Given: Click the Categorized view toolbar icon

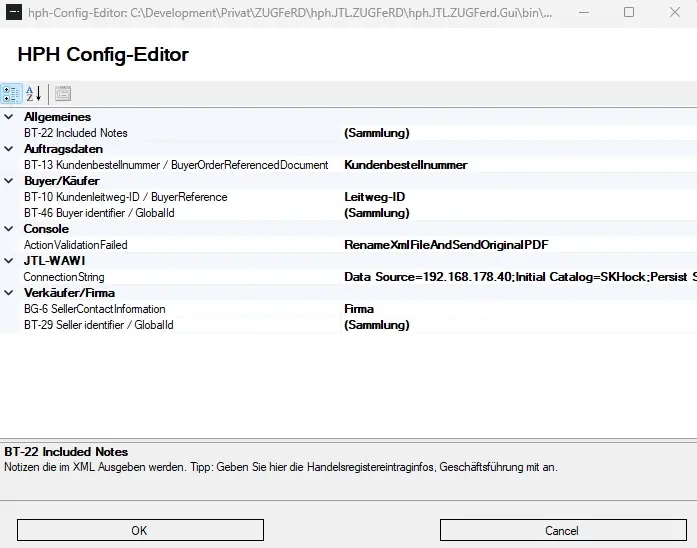Looking at the screenshot, I should click(x=11, y=94).
